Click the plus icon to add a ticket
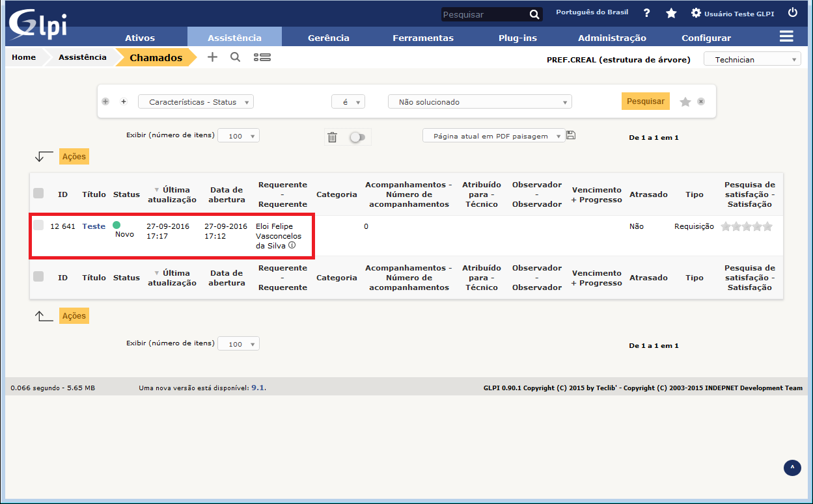The image size is (813, 504). [212, 57]
